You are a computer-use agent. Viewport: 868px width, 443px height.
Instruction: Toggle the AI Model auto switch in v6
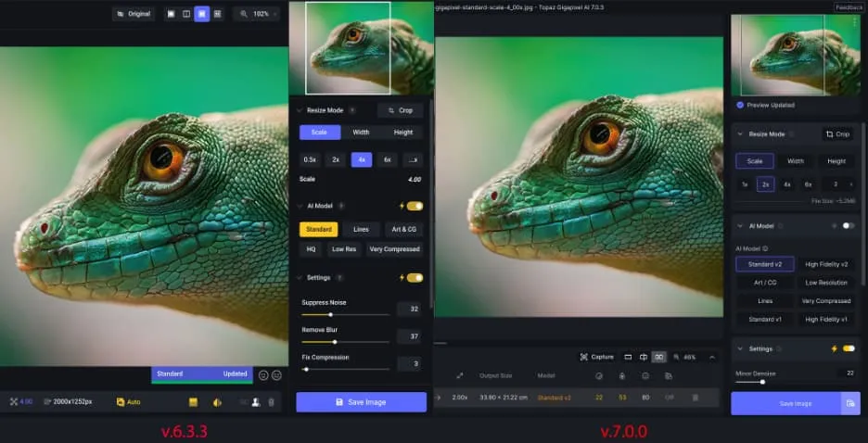pos(415,206)
